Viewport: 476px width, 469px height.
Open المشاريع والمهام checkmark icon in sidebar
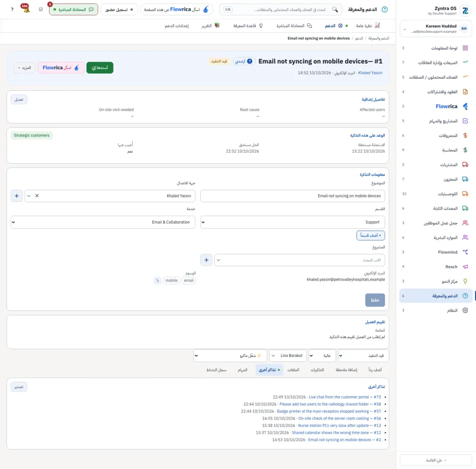[x=465, y=121]
